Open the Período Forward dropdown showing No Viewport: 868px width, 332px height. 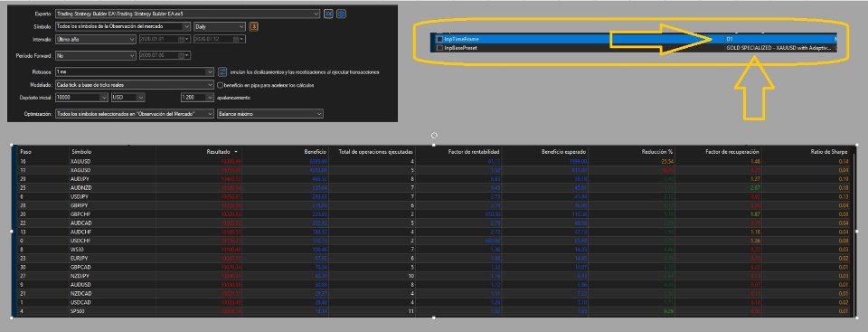pos(95,55)
